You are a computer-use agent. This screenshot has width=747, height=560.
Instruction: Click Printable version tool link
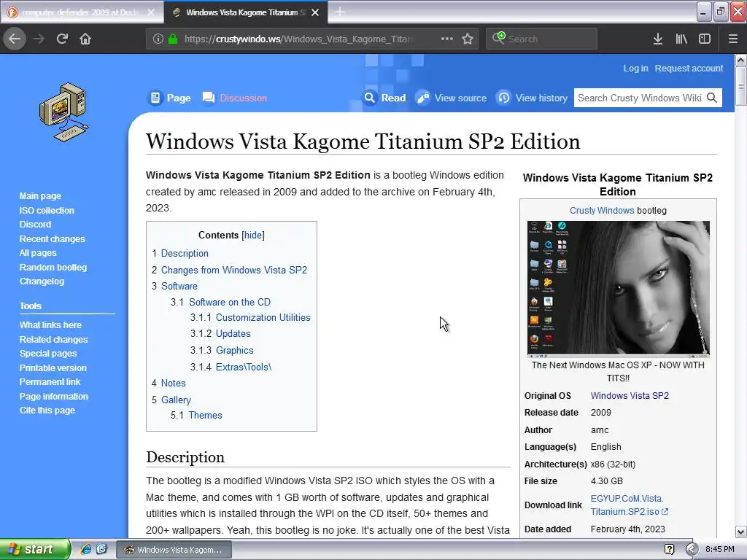coord(53,368)
